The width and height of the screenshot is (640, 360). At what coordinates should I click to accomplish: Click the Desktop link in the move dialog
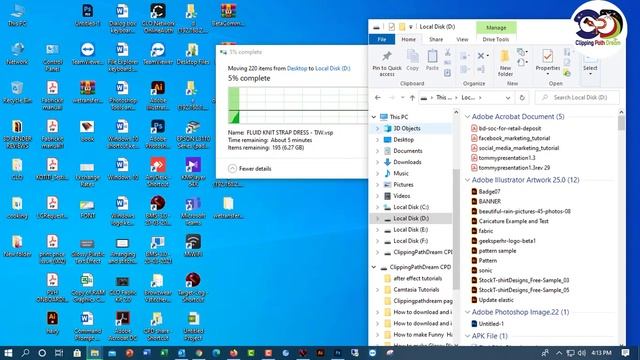297,68
